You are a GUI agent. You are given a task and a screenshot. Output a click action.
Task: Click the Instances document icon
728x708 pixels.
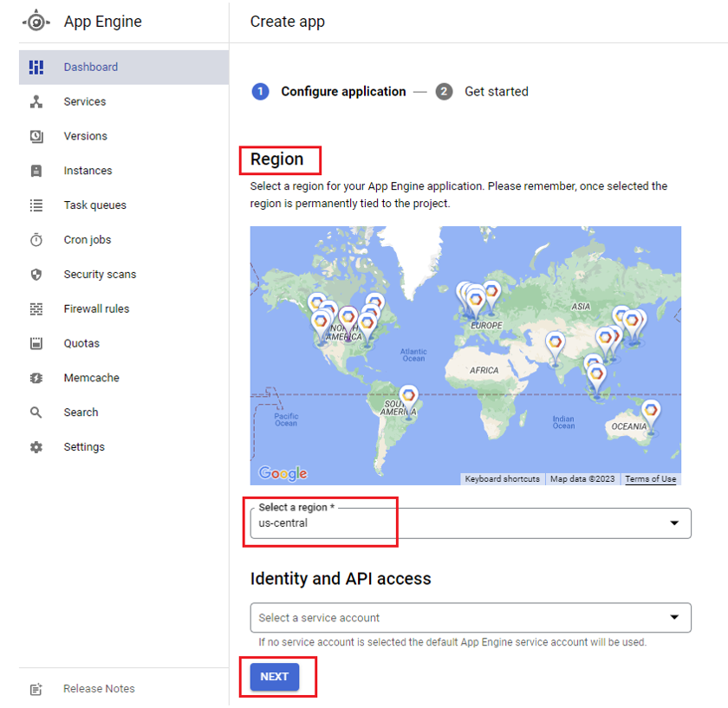point(36,171)
